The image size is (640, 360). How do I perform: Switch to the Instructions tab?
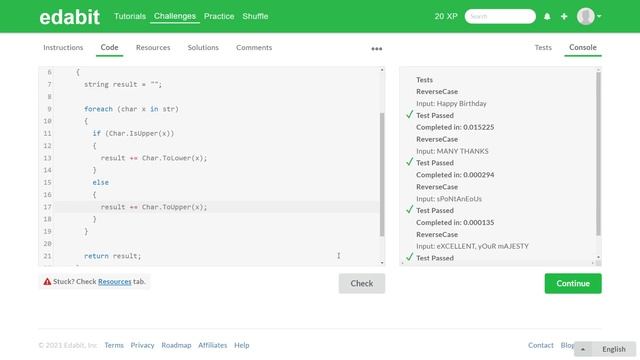(x=63, y=47)
